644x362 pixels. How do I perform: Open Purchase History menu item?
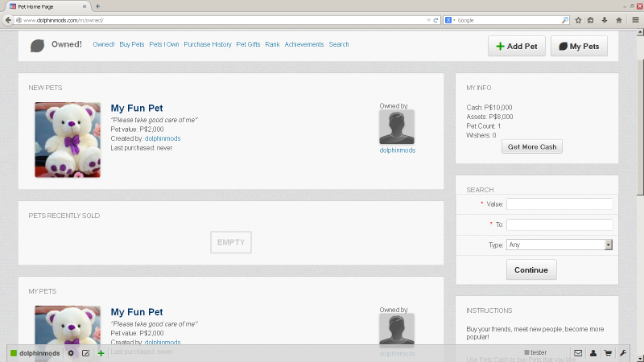tap(208, 44)
